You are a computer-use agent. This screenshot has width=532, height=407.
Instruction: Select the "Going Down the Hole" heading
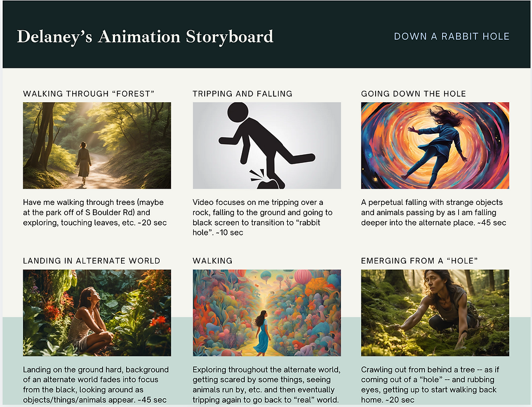coord(413,94)
